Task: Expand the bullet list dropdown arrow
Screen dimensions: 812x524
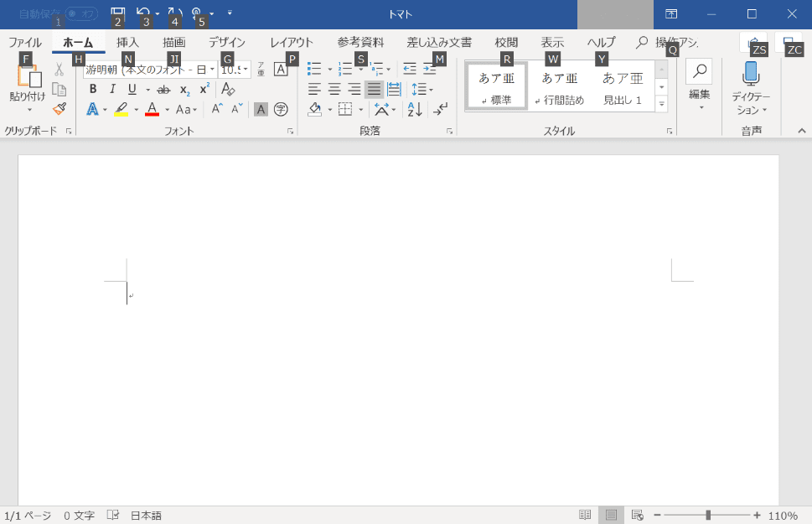Action: (330, 70)
